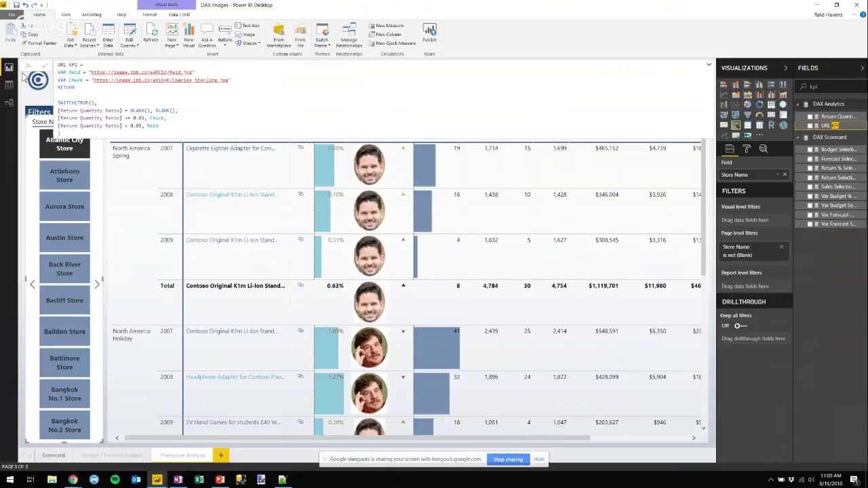This screenshot has width=868, height=488.
Task: Click New Quick Measure button
Action: tap(393, 43)
